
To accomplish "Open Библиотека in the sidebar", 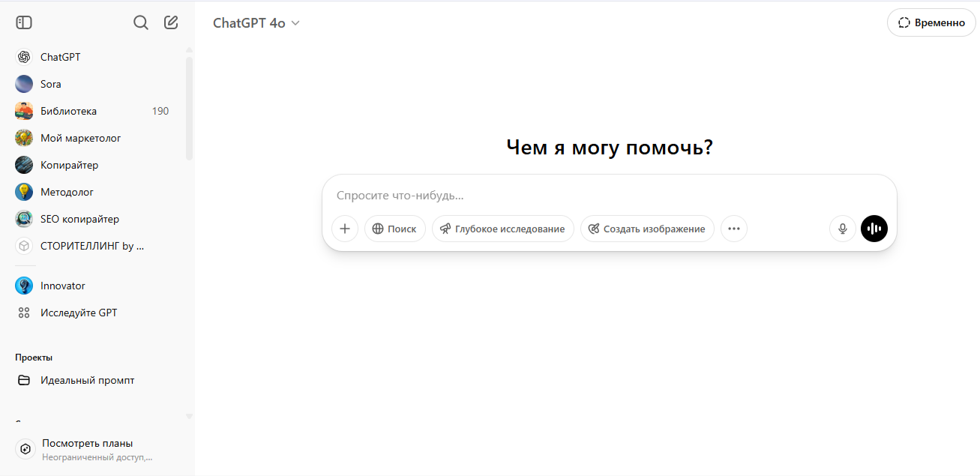I will 95,111.
